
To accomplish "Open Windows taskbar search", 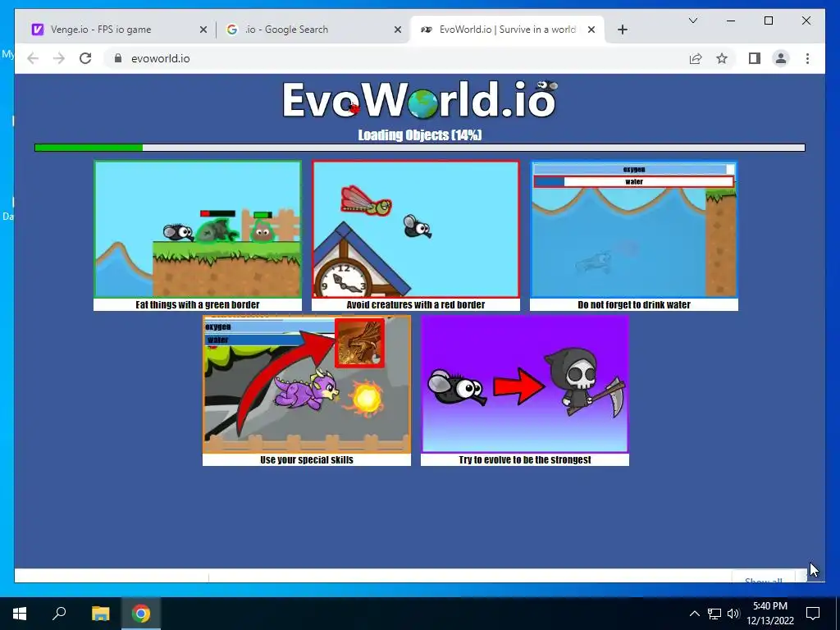I will (59, 613).
